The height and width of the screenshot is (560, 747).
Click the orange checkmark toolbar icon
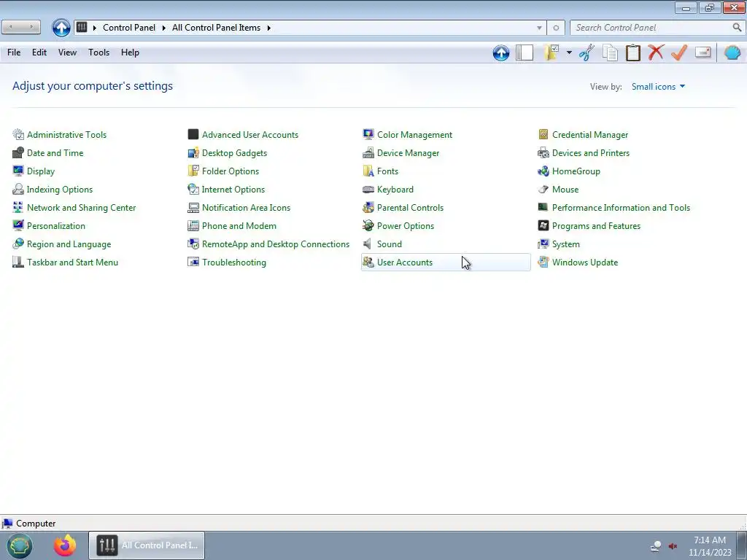click(x=679, y=52)
